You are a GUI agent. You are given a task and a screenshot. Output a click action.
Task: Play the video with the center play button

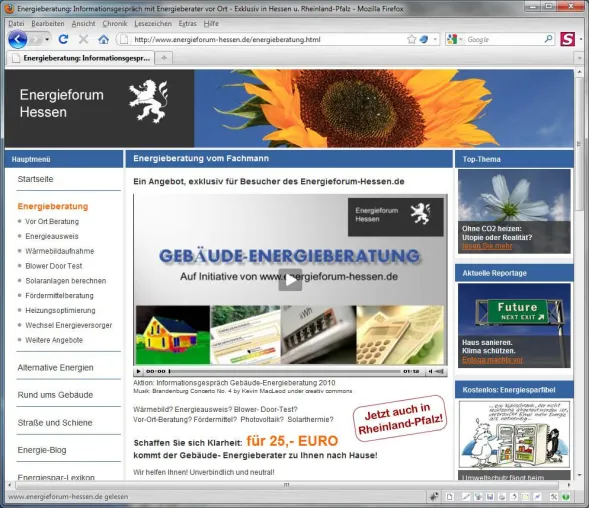pyautogui.click(x=290, y=280)
